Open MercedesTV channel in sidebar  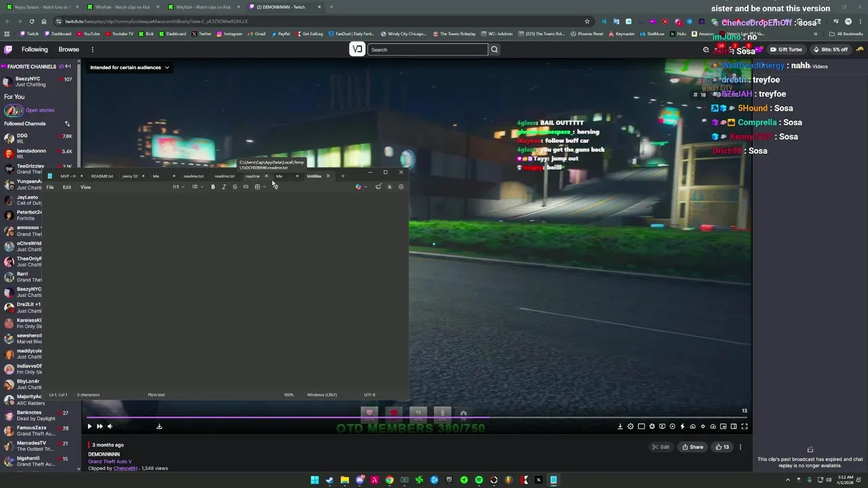pyautogui.click(x=39, y=446)
